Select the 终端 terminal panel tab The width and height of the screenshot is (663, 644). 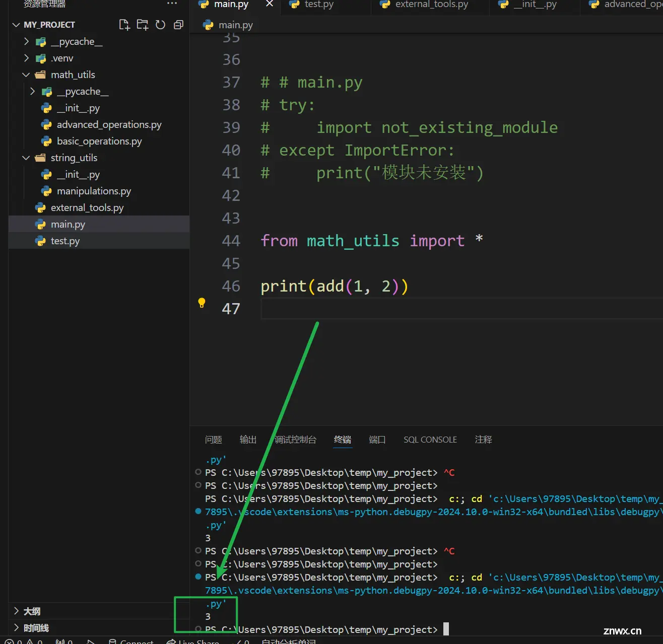coord(343,440)
